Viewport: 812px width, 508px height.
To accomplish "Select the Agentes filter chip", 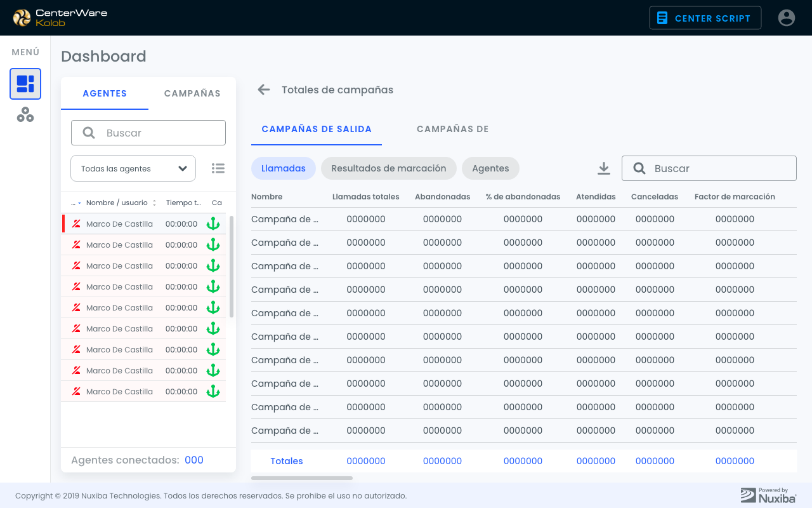I will [490, 168].
